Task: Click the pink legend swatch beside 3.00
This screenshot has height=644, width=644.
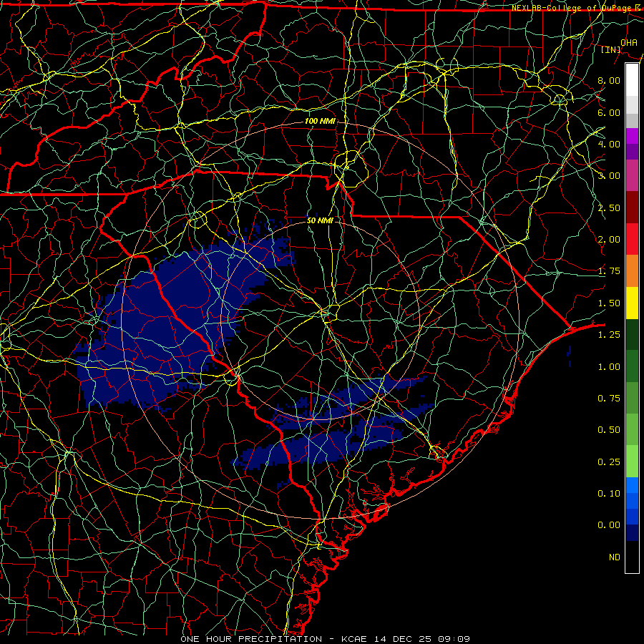Action: pyautogui.click(x=632, y=176)
